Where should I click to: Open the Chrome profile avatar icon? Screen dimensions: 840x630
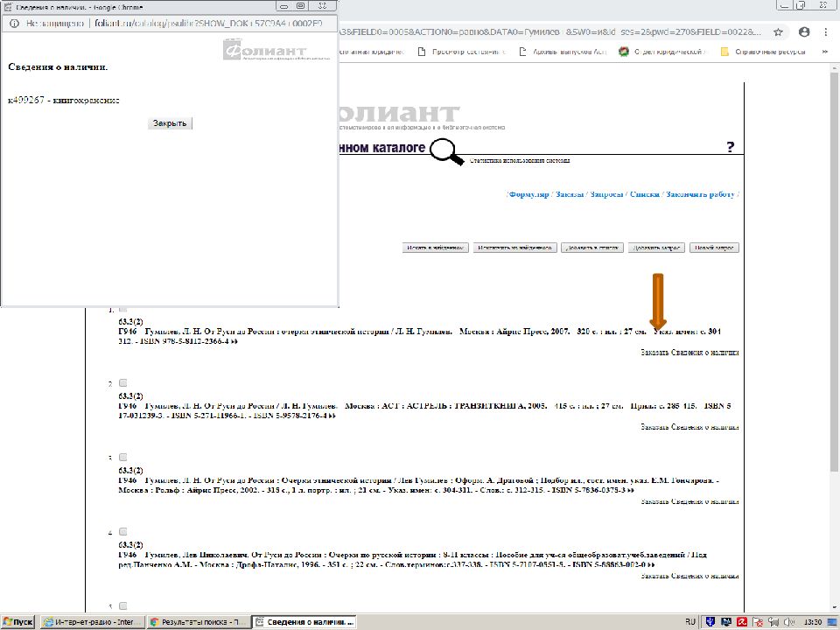[804, 32]
